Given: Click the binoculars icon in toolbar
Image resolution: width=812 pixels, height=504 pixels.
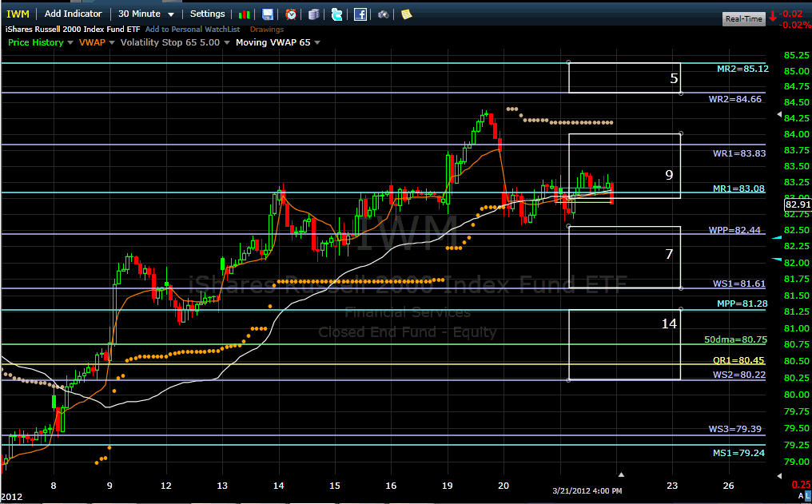Looking at the screenshot, I should click(x=384, y=14).
